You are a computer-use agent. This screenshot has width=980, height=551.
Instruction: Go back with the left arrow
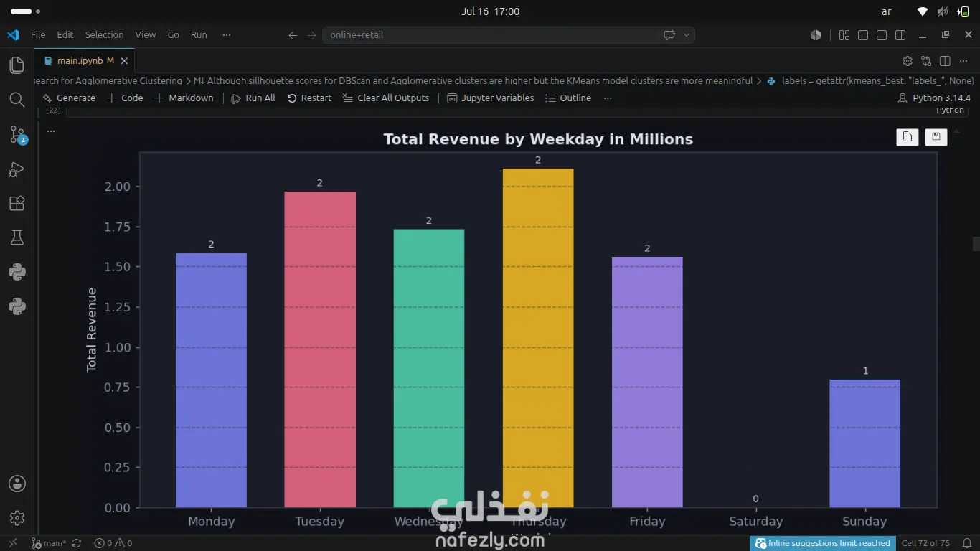click(293, 35)
